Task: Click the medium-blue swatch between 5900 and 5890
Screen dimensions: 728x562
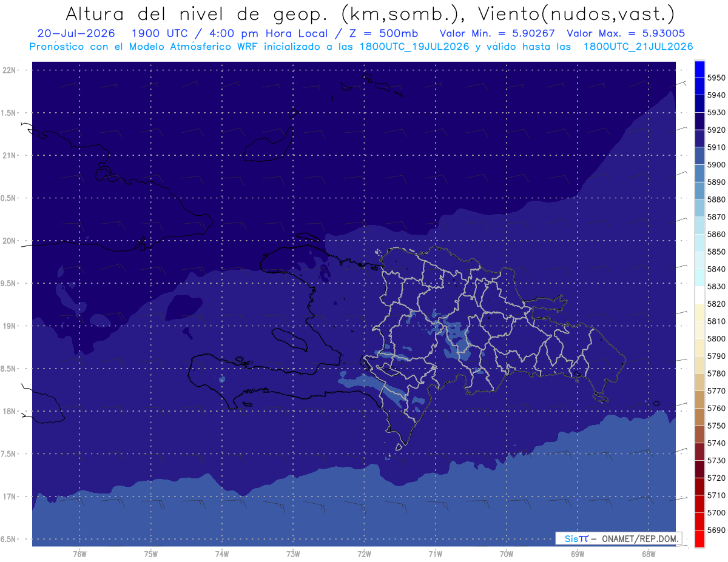Action: click(x=699, y=173)
